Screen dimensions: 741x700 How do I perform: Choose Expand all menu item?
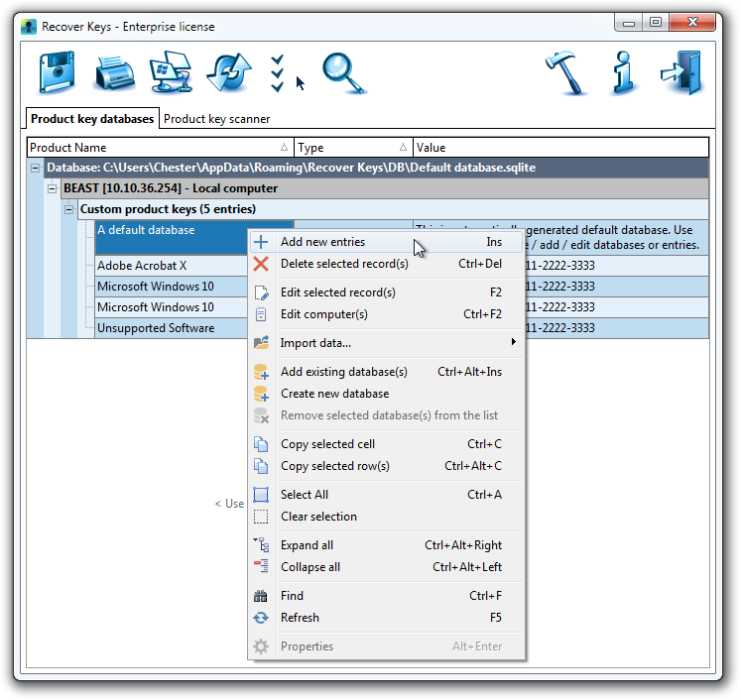coord(387,545)
